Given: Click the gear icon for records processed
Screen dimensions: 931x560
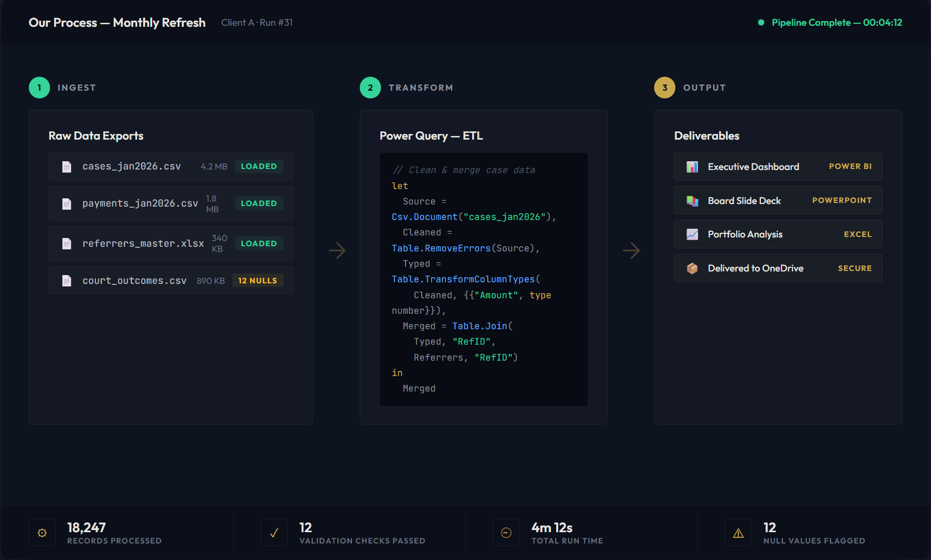Looking at the screenshot, I should tap(42, 533).
